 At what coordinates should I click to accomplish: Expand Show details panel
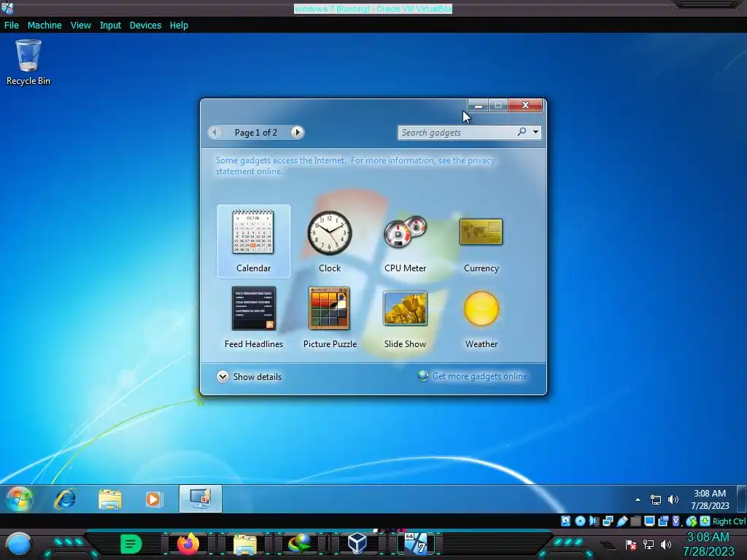(x=249, y=377)
